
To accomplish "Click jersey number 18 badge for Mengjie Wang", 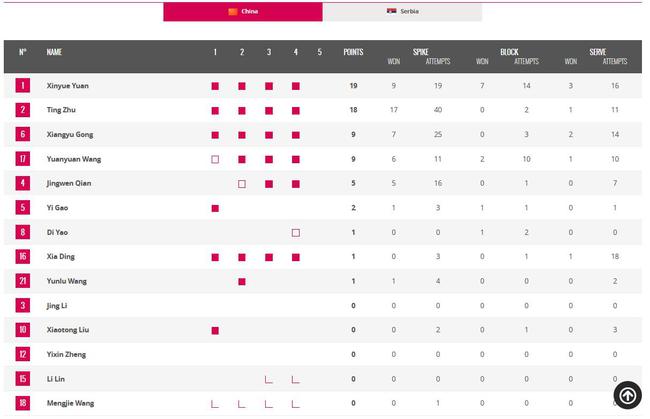I will (23, 403).
